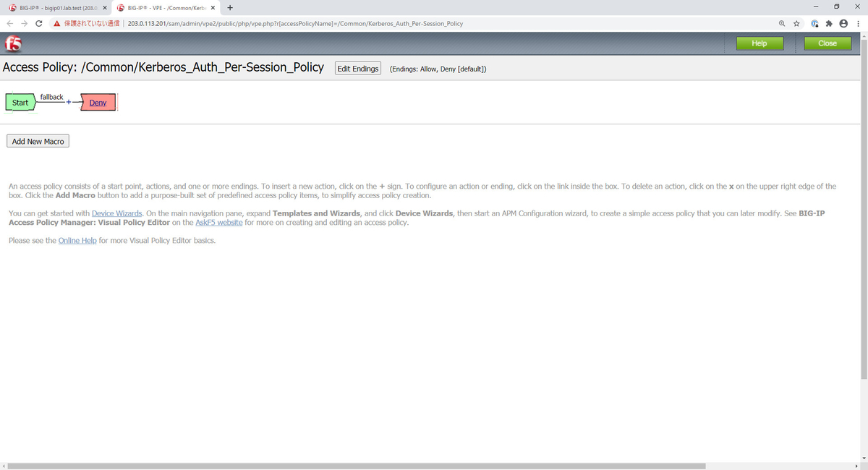868x470 pixels.
Task: Click the green Close button
Action: [x=827, y=43]
